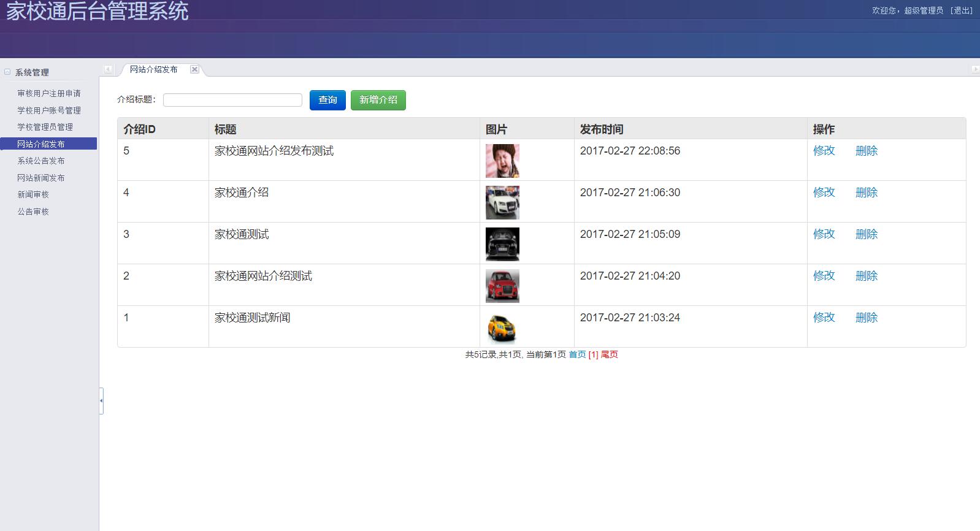Click the date 2017-02-27 21:03:24
This screenshot has width=980, height=531.
pyautogui.click(x=630, y=318)
